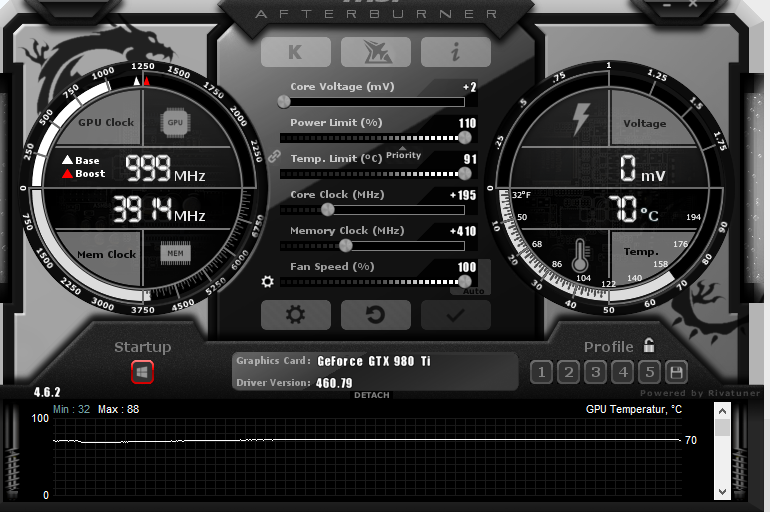Click the 999 MHz GPU clock readout
The height and width of the screenshot is (512, 770).
(x=165, y=169)
